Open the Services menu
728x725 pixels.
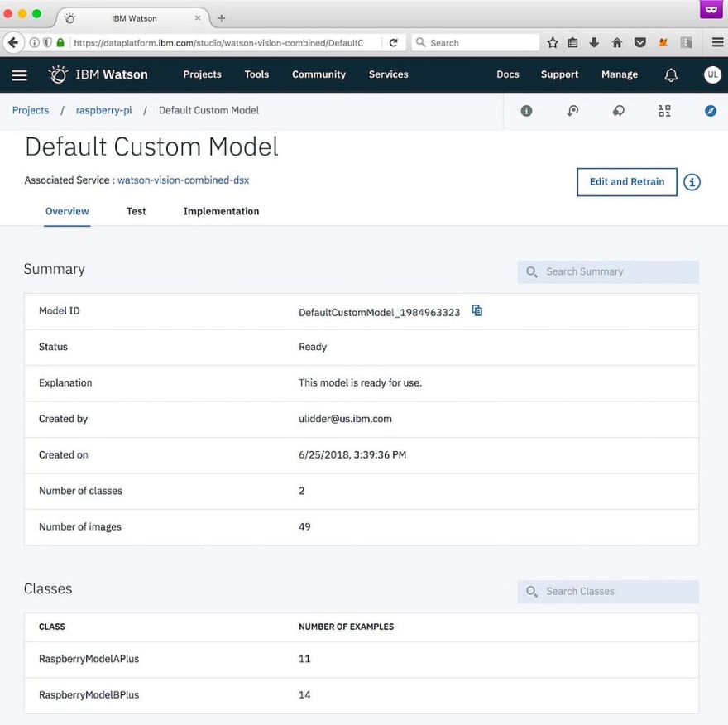point(388,74)
